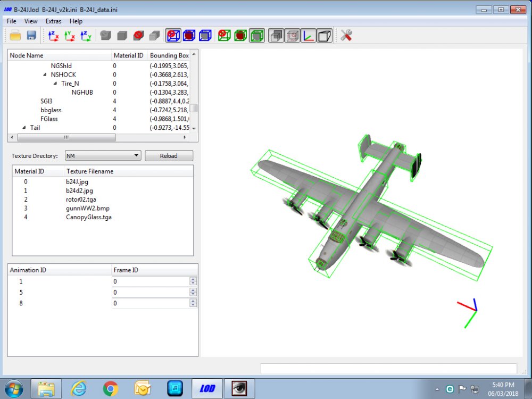Open the Extras menu
Image resolution: width=532 pixels, height=399 pixels.
pos(54,21)
